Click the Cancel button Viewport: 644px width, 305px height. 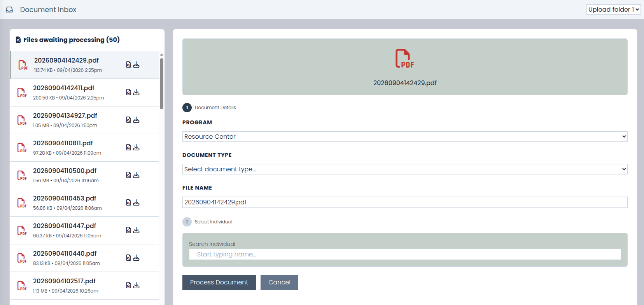(x=279, y=282)
